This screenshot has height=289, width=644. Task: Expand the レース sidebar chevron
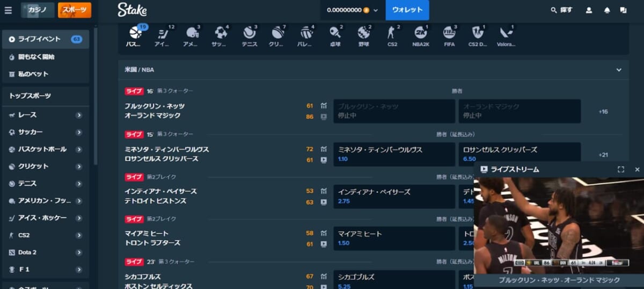pos(79,115)
